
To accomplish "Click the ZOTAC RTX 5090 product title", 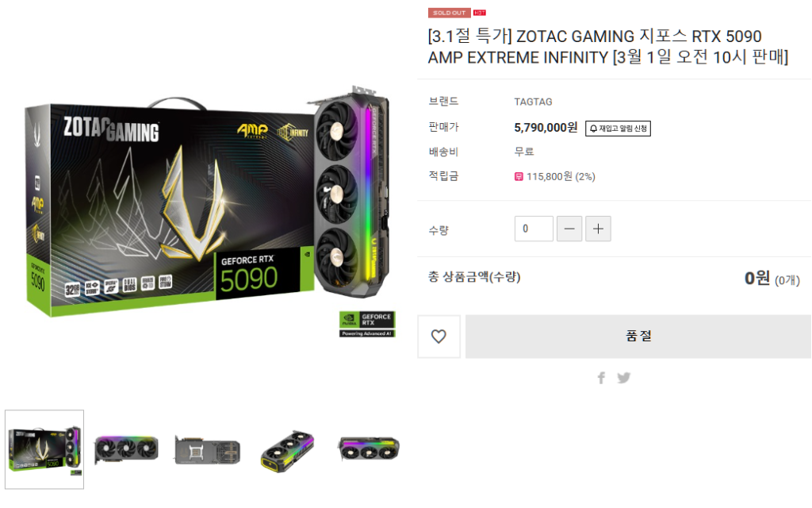I will coord(608,47).
